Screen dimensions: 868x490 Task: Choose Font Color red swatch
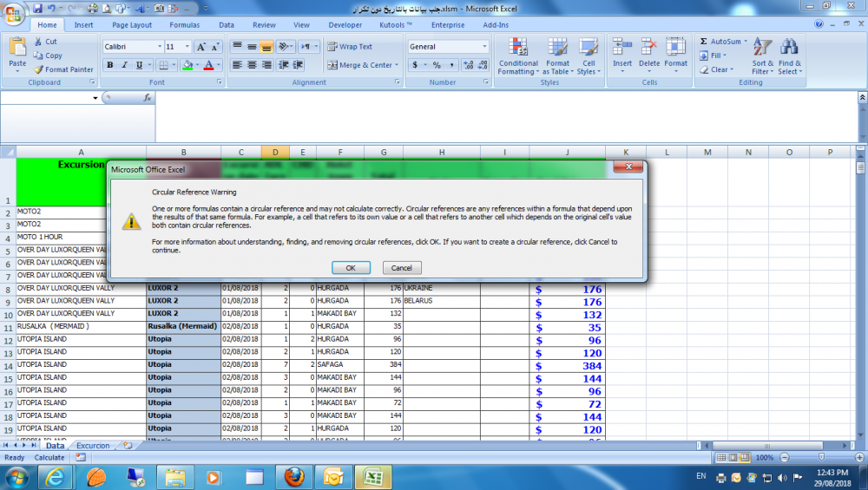tap(208, 65)
